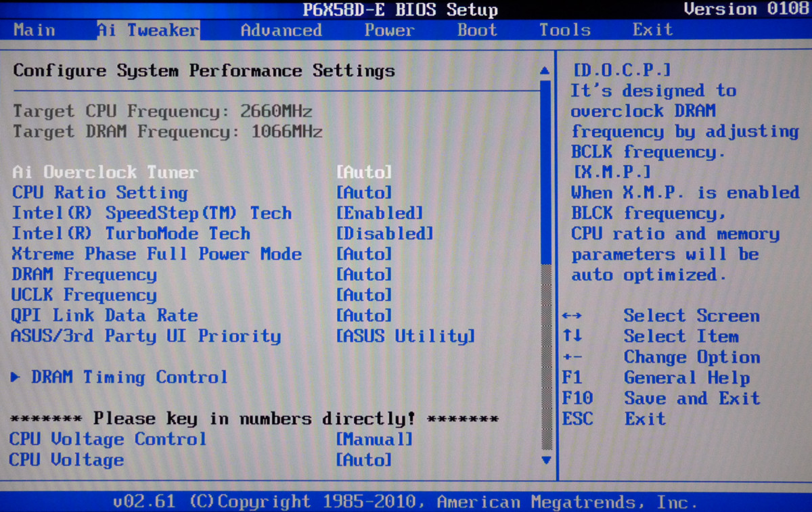Go to the Boot tab

coord(477,30)
